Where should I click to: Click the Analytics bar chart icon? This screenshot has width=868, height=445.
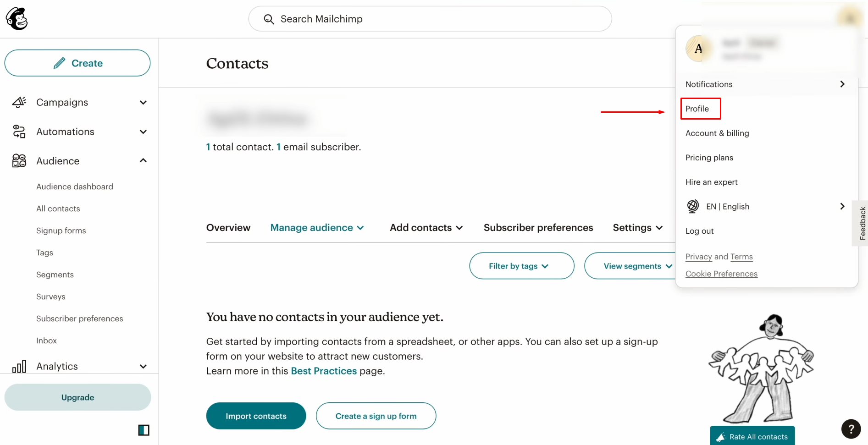(x=19, y=366)
